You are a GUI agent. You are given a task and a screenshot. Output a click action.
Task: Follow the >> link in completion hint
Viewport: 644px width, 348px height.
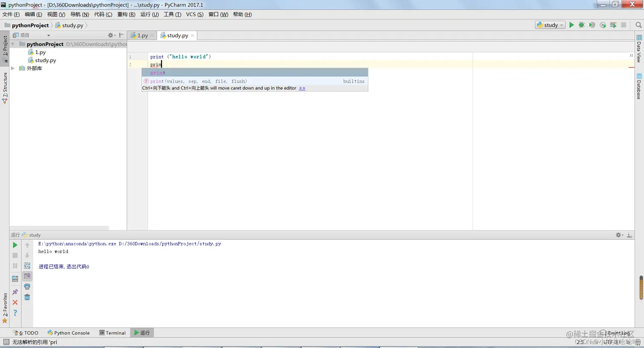[302, 88]
